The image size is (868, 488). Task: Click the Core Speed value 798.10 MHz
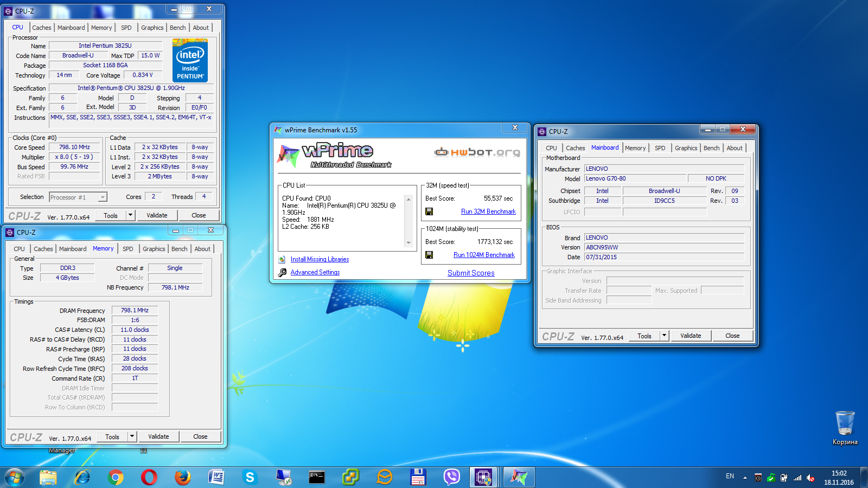coord(75,147)
